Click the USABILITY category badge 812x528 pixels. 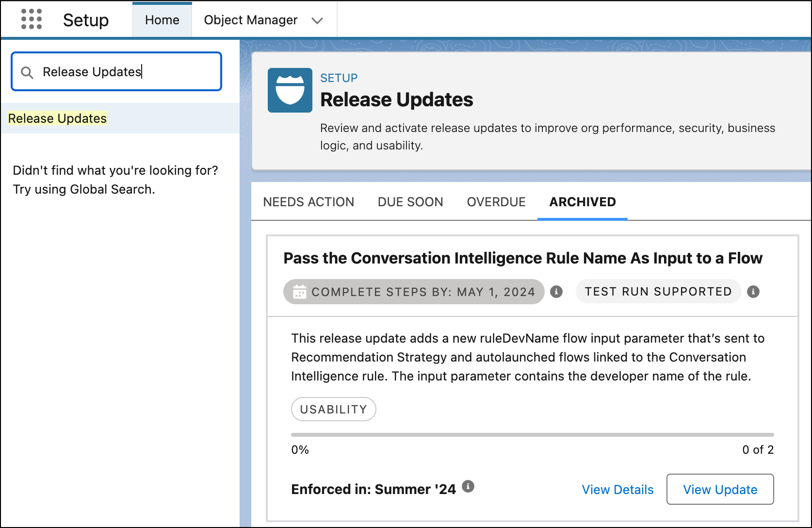pyautogui.click(x=334, y=409)
